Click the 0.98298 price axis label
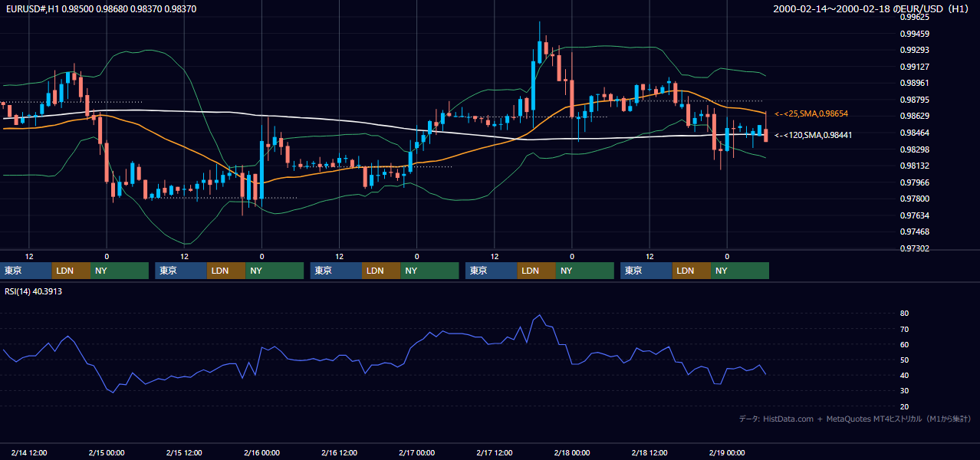Image resolution: width=980 pixels, height=460 pixels. [914, 149]
